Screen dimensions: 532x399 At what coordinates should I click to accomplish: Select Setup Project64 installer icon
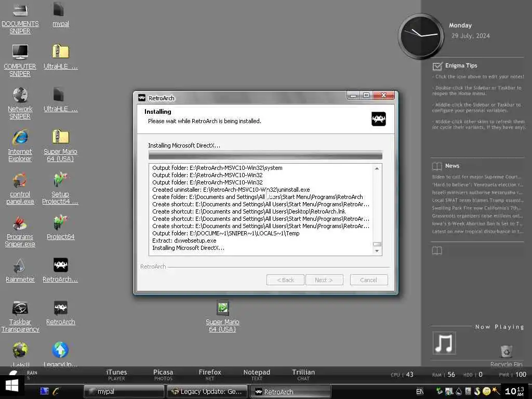pos(60,189)
